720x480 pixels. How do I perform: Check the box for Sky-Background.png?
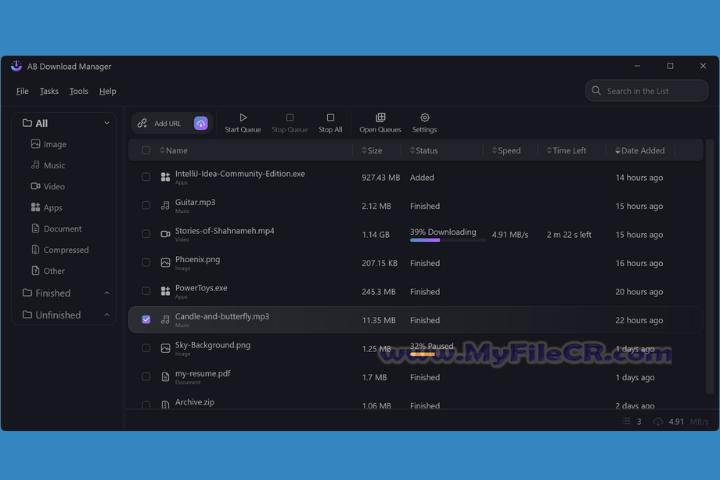(146, 348)
